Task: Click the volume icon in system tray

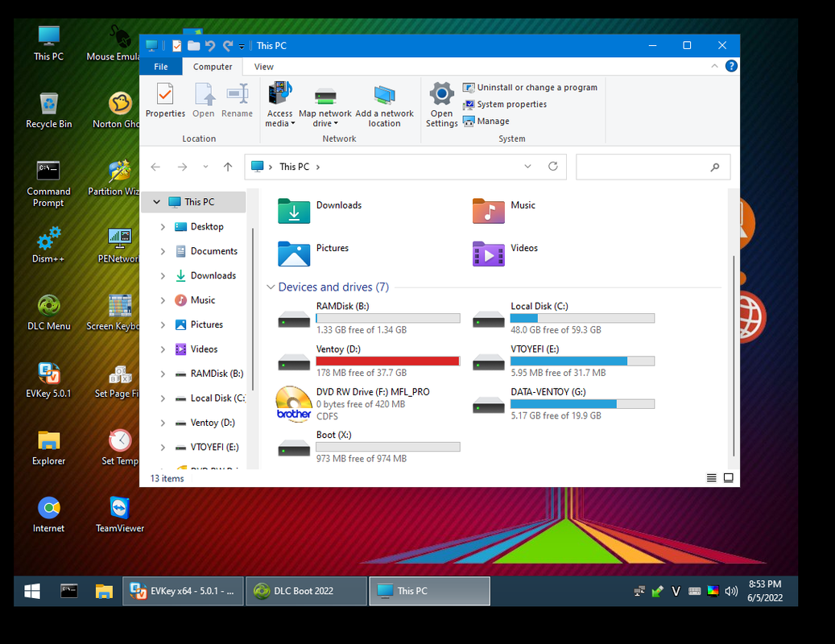Action: coord(731,591)
